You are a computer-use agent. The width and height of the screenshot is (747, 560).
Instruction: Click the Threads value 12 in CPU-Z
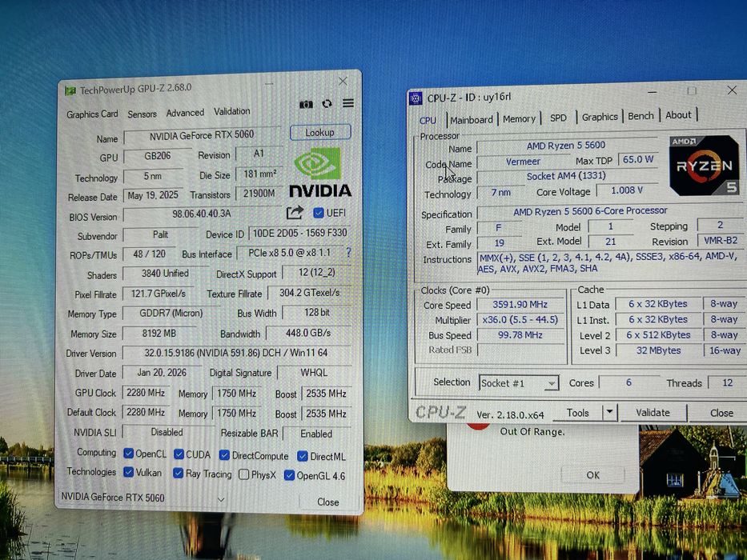(728, 382)
